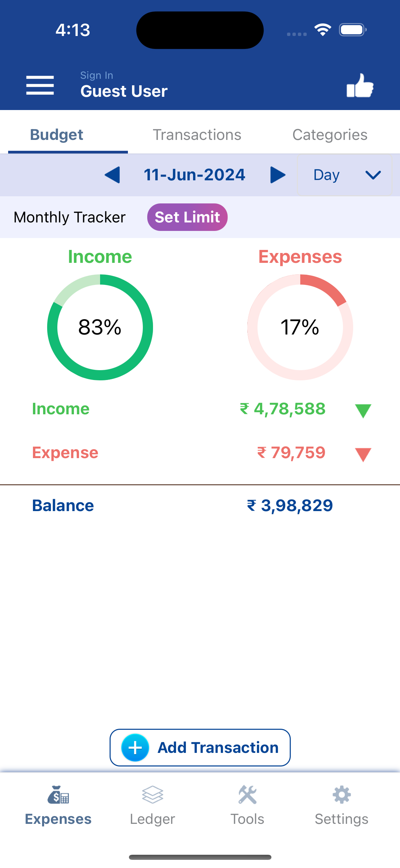The height and width of the screenshot is (868, 400).
Task: Open Settings gear in bottom bar
Action: (341, 795)
